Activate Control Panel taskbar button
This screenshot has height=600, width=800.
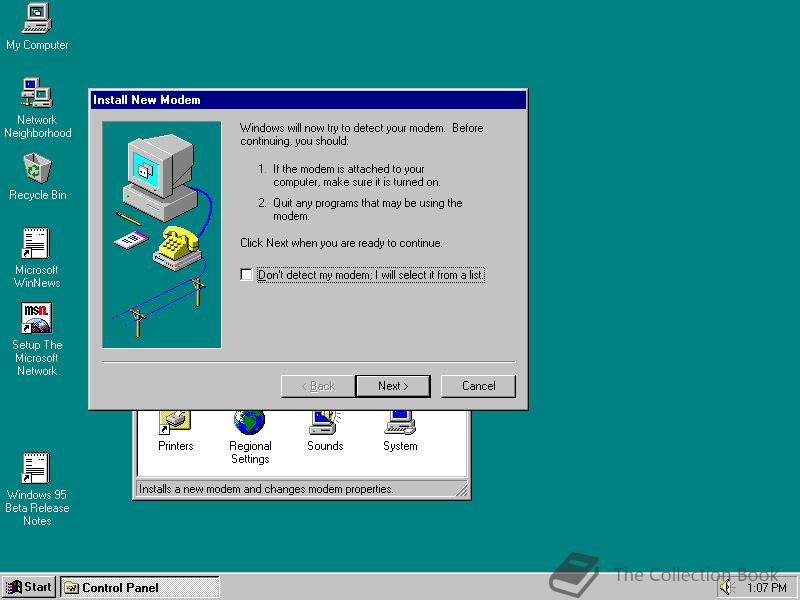[140, 588]
